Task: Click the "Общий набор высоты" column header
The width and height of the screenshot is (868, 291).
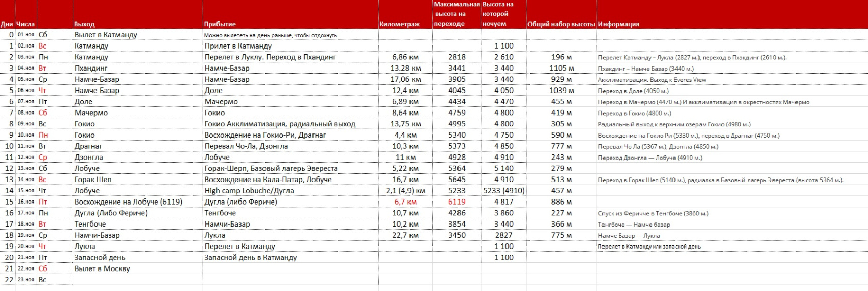Action: 561,24
